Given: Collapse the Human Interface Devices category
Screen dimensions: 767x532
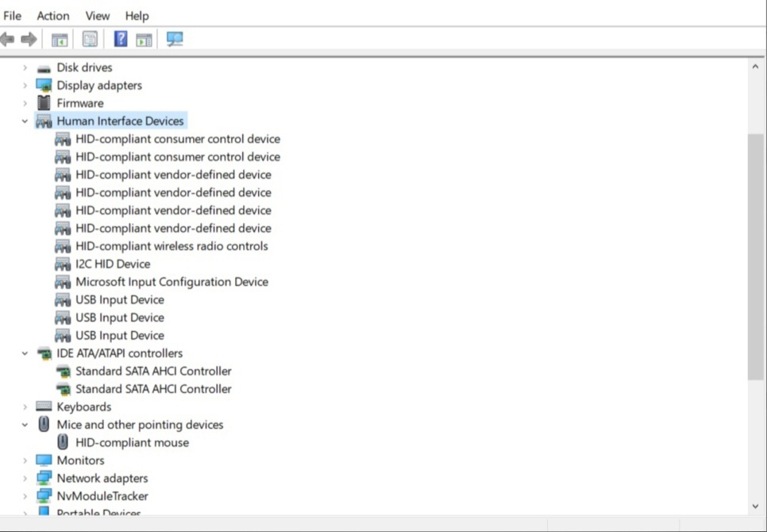Looking at the screenshot, I should click(x=25, y=121).
